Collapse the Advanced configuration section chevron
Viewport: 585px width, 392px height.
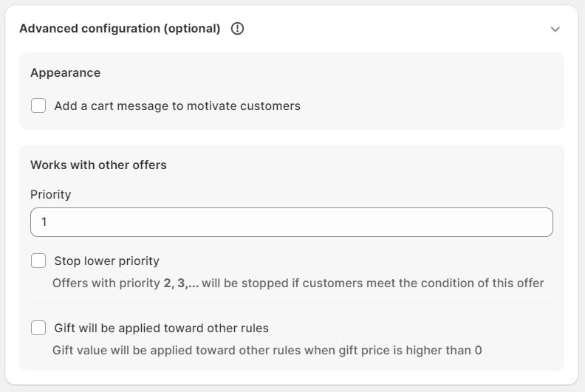click(x=555, y=30)
